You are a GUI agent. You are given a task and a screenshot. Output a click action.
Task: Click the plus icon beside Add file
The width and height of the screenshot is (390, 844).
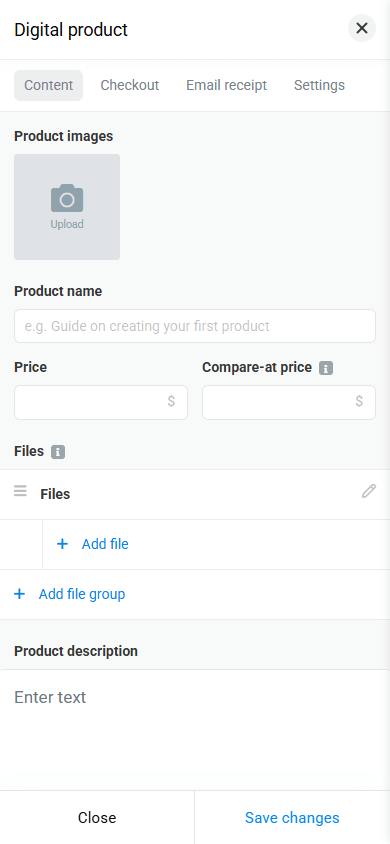point(62,544)
